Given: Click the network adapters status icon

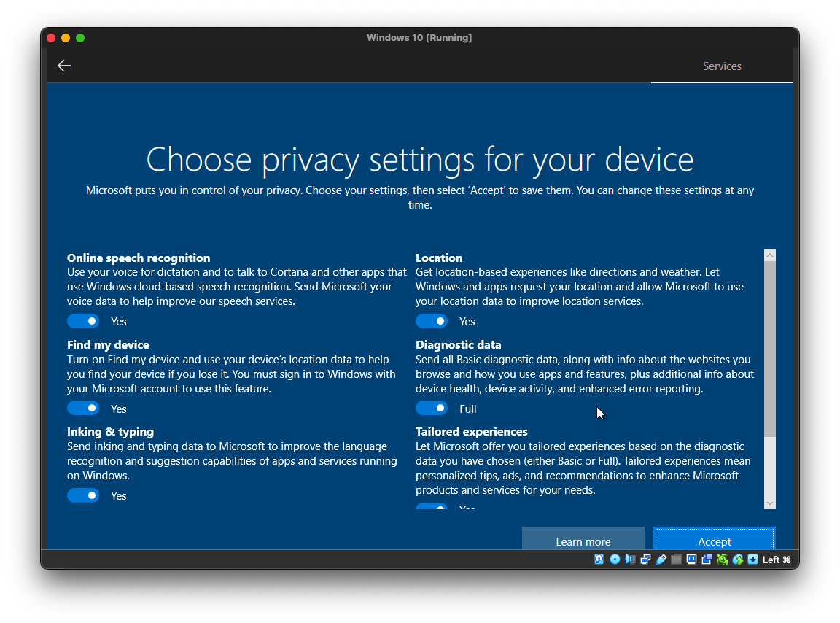Looking at the screenshot, I should pos(645,560).
